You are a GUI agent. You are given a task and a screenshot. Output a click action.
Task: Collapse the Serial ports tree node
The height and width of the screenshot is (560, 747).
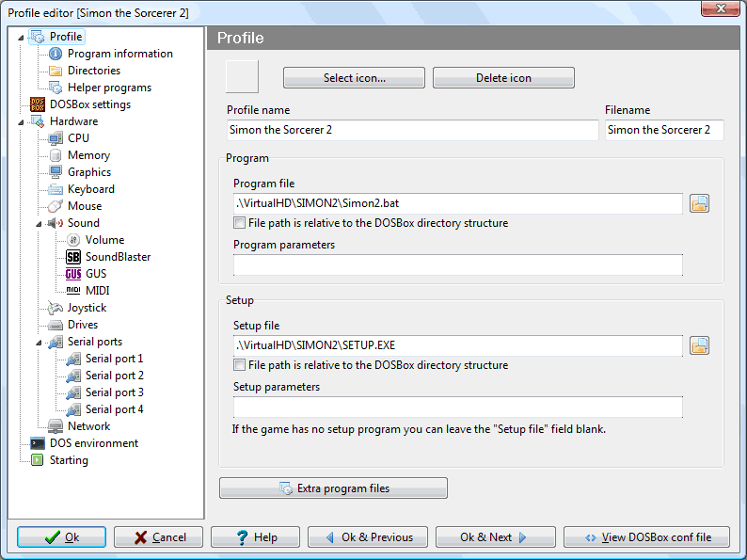click(x=39, y=343)
